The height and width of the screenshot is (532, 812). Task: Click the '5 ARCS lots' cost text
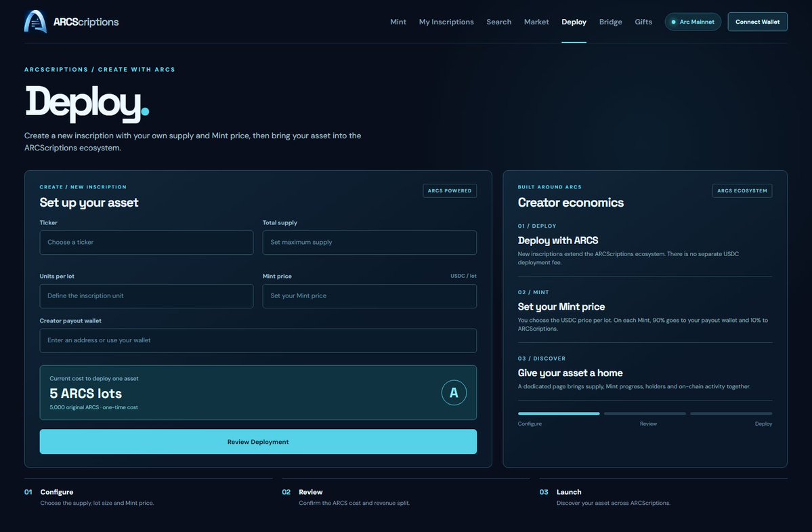point(85,393)
